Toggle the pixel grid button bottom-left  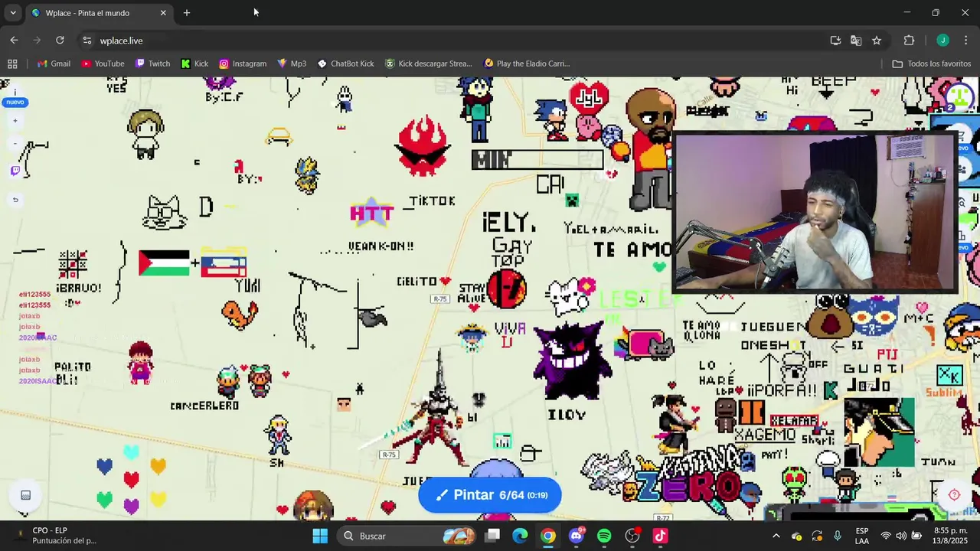(25, 495)
